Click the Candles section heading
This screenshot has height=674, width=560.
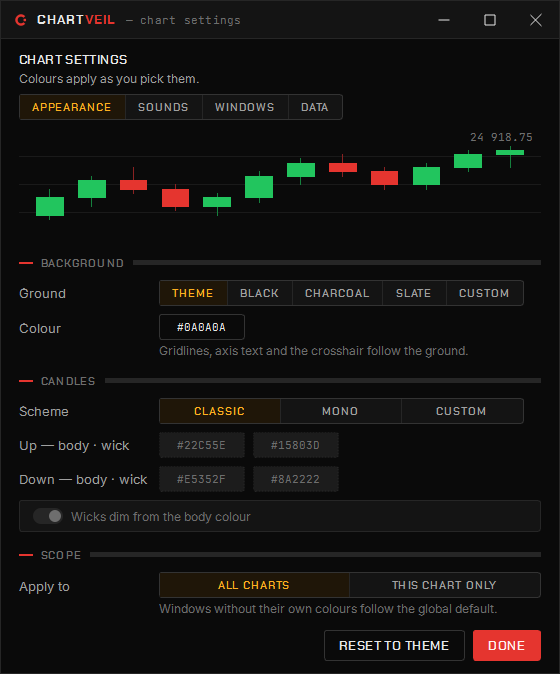coord(68,381)
